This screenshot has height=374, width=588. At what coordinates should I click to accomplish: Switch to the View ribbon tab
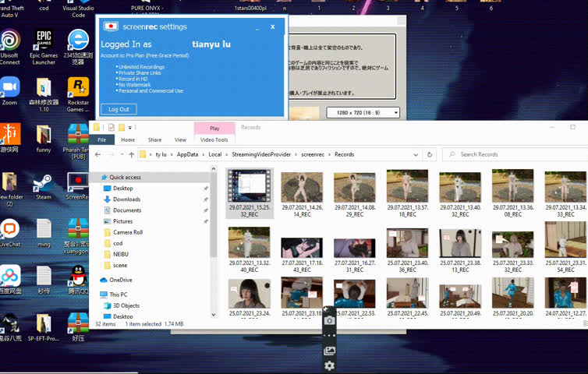tap(180, 139)
